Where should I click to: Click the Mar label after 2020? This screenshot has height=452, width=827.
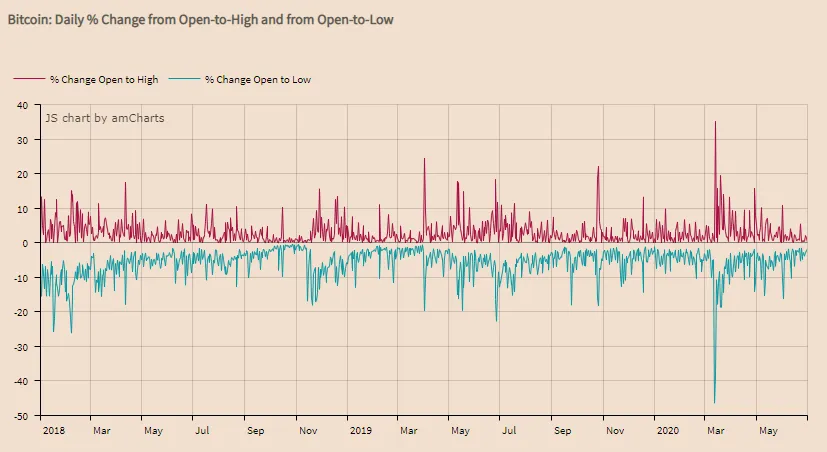716,430
